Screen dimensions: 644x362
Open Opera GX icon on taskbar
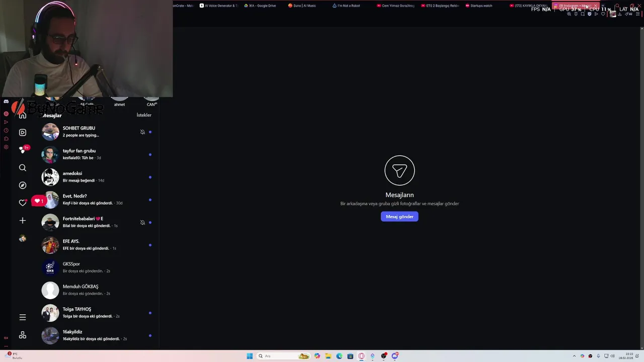pyautogui.click(x=361, y=356)
